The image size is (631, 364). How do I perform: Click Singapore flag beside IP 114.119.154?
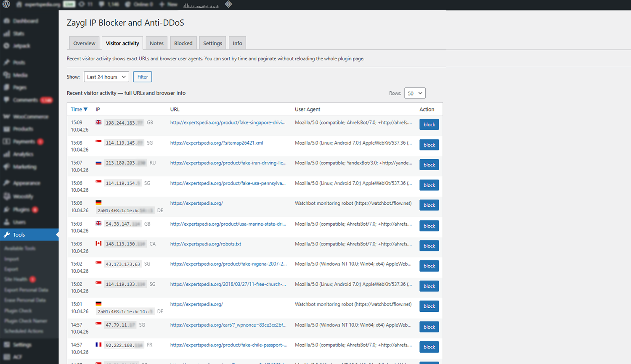pos(98,183)
